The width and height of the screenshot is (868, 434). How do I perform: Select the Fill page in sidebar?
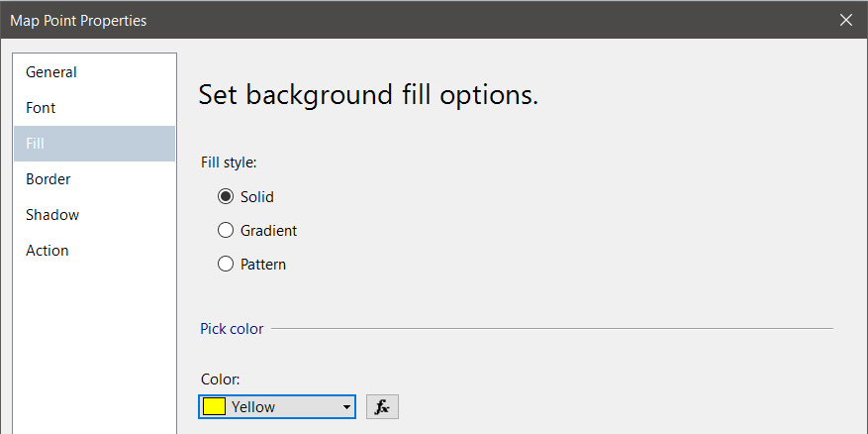[x=36, y=144]
